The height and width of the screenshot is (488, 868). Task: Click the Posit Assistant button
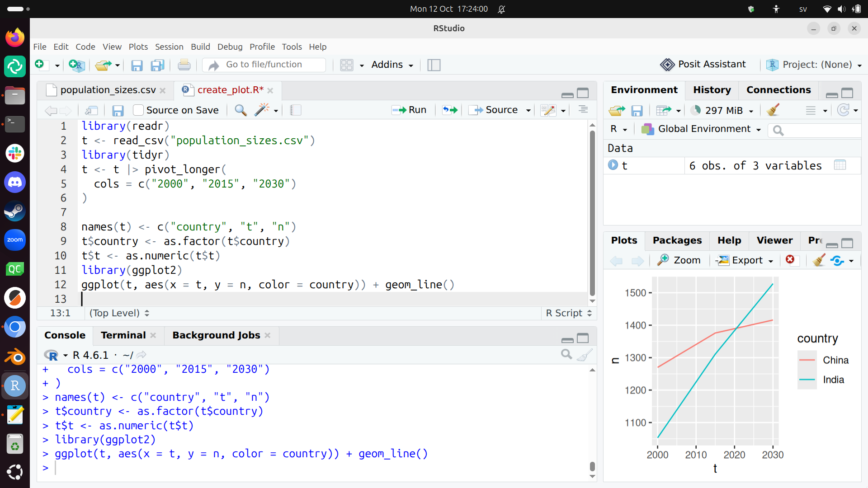coord(703,65)
